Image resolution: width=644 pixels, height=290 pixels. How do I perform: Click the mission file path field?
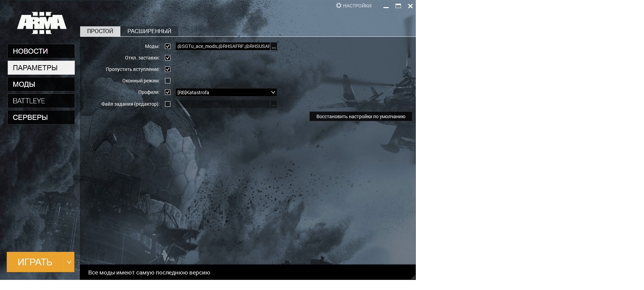tap(223, 104)
